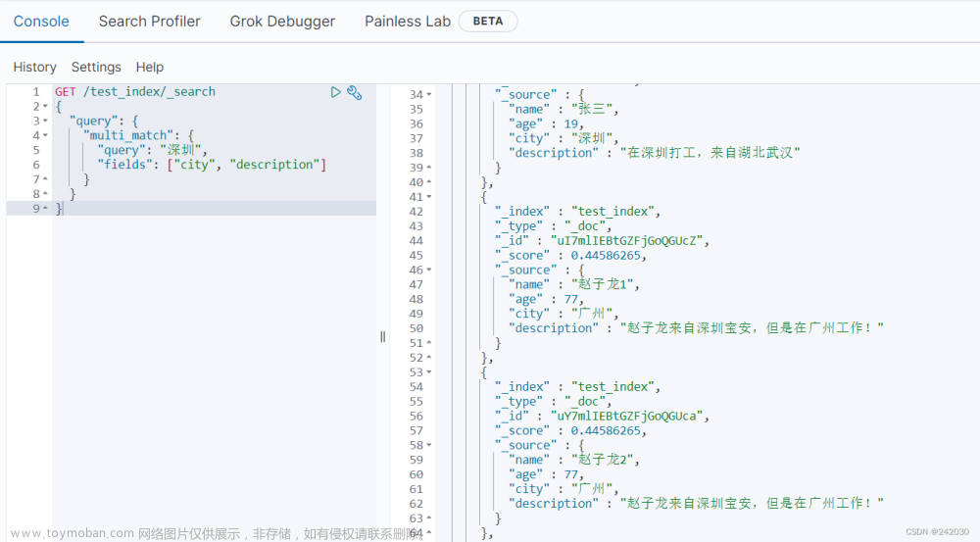Viewport: 980px width, 542px height.
Task: Open the Search Profiler tab
Action: 149,22
